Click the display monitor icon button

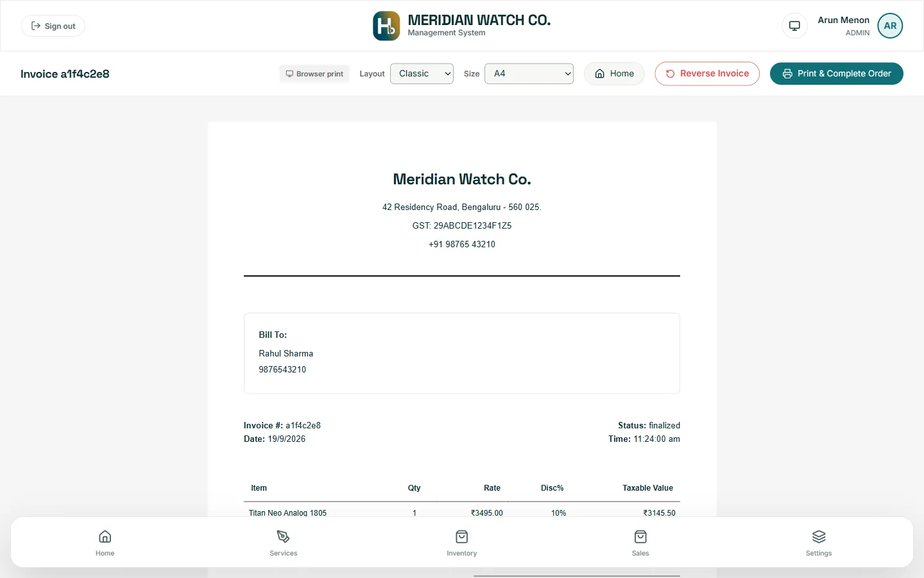794,26
